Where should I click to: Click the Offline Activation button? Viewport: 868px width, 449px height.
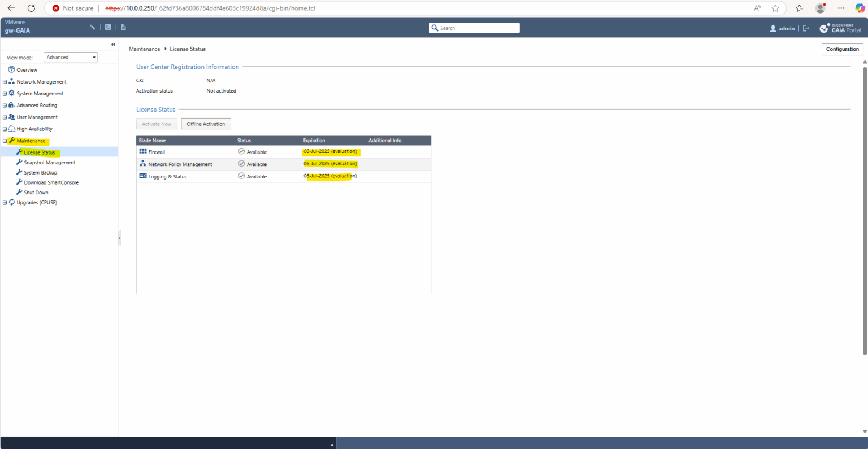[205, 124]
